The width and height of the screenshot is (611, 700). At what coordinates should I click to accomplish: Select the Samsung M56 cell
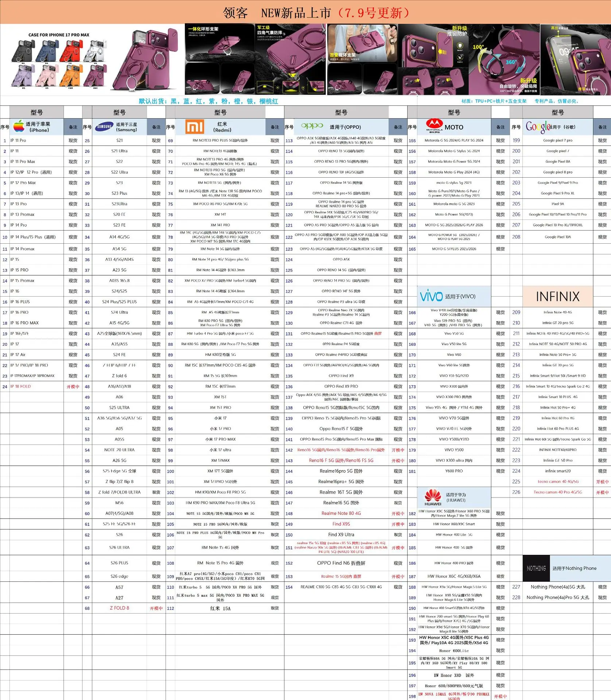(120, 503)
